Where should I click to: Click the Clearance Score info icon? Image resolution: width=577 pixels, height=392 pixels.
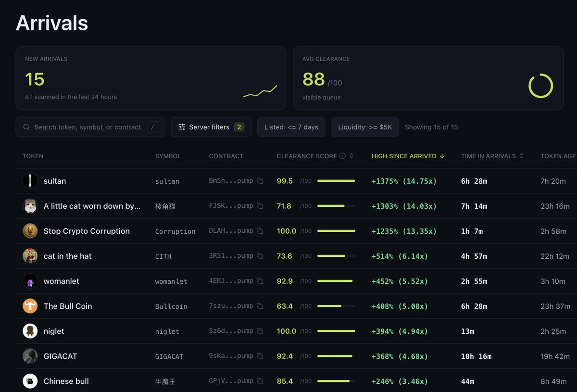click(342, 156)
